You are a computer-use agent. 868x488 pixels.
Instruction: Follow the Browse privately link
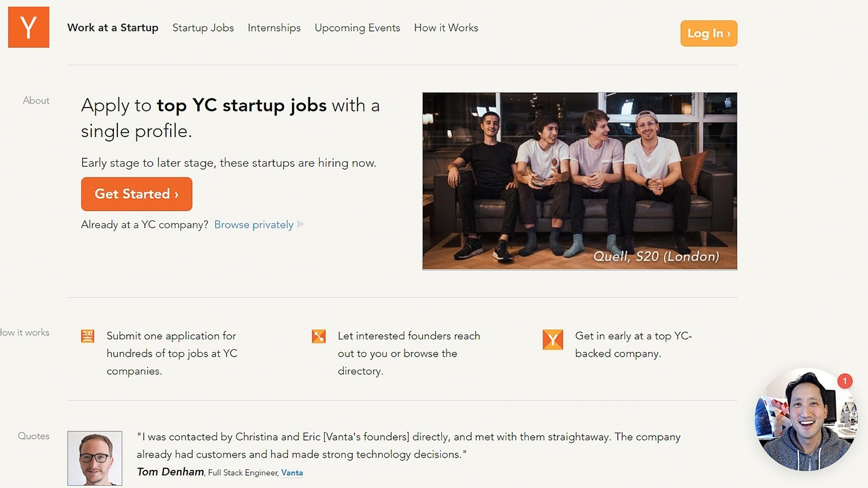(254, 224)
